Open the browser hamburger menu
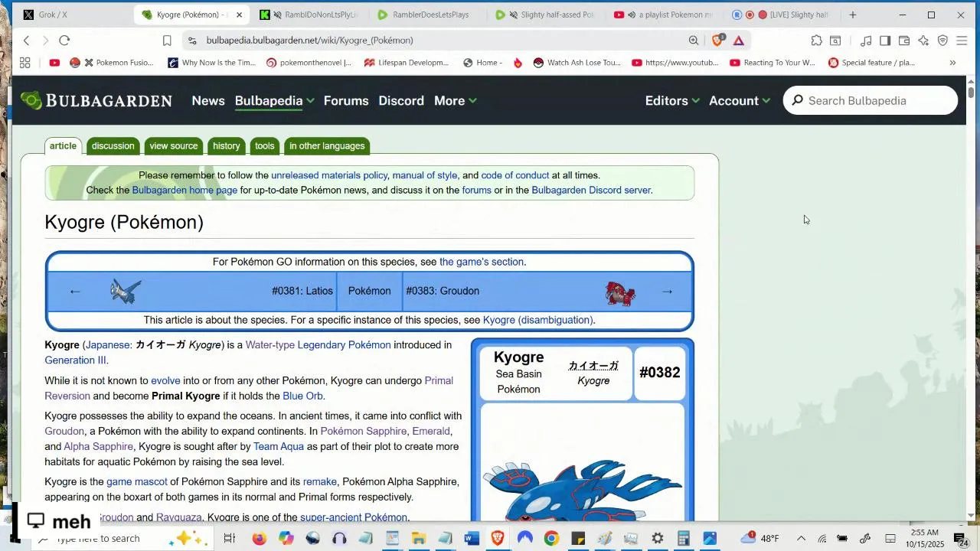Image resolution: width=980 pixels, height=551 pixels. coord(962,41)
